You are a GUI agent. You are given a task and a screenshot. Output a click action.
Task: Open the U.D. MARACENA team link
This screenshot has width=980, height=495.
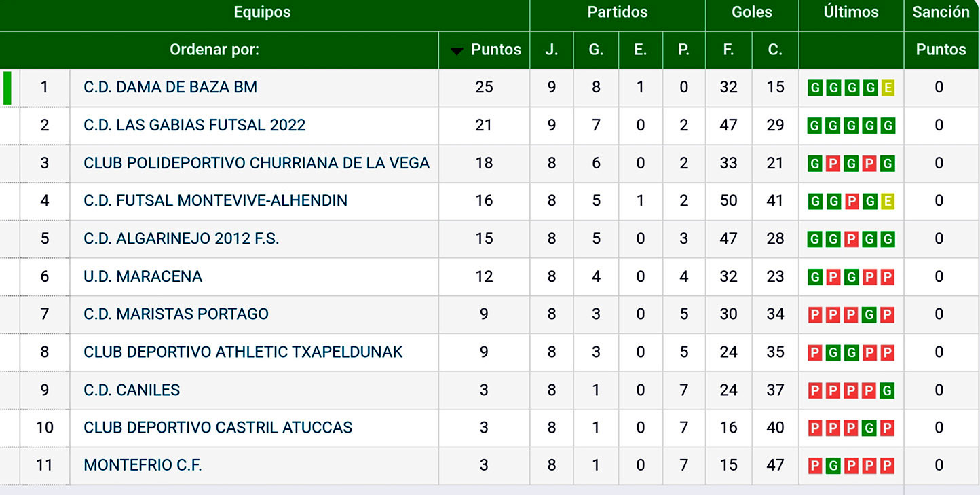click(143, 276)
